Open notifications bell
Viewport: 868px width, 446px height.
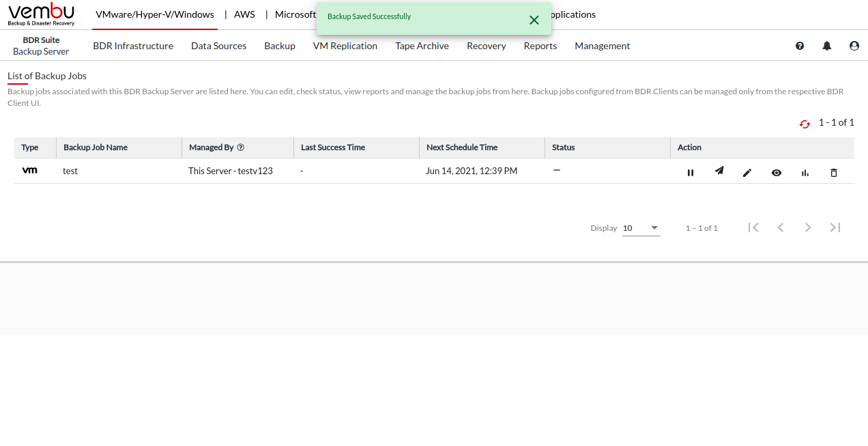[827, 46]
